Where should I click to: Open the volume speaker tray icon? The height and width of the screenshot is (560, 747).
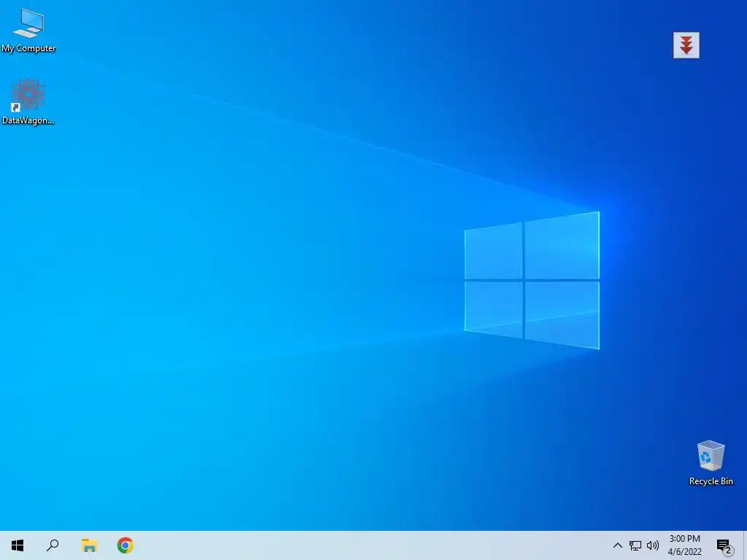coord(653,545)
